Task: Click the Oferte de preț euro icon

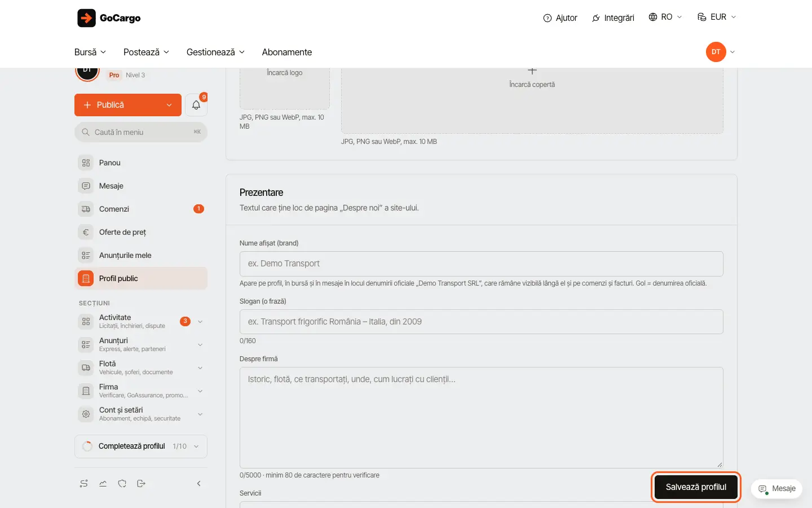Action: [x=86, y=232]
